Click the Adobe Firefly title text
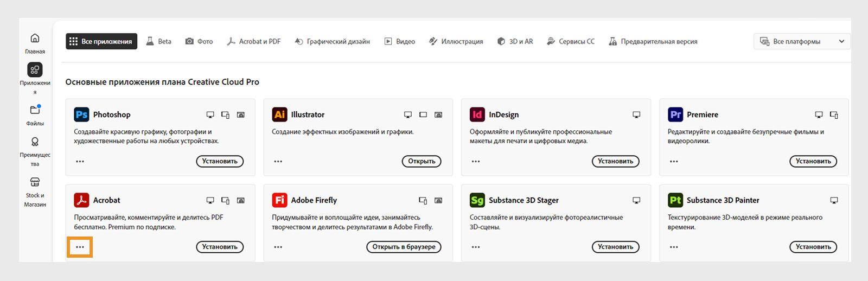The height and width of the screenshot is (281, 868). coord(314,200)
